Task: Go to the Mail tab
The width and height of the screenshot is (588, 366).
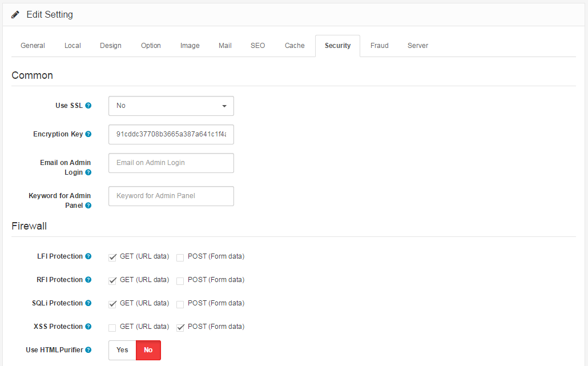Action: pyautogui.click(x=225, y=46)
